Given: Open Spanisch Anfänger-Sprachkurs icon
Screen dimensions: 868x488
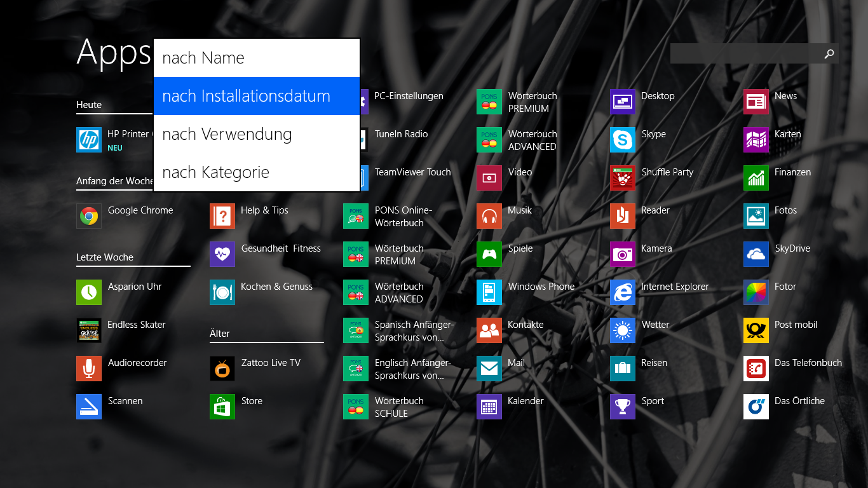Looking at the screenshot, I should click(x=356, y=330).
